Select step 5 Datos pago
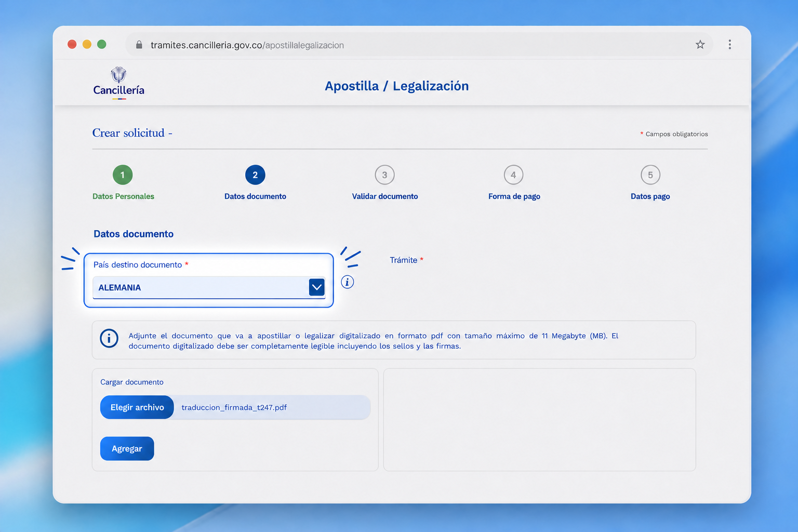798x532 pixels. point(650,182)
